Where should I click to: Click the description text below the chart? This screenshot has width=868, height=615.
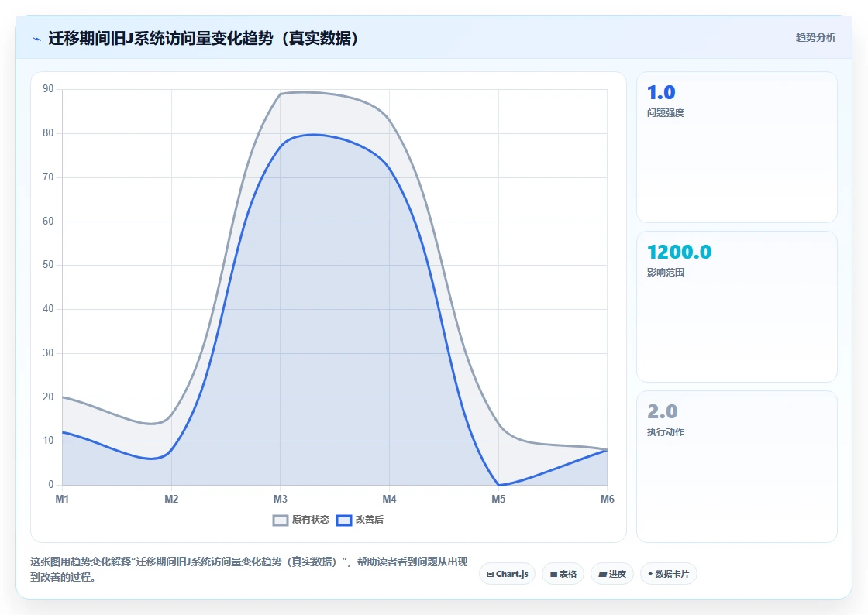coord(249,569)
